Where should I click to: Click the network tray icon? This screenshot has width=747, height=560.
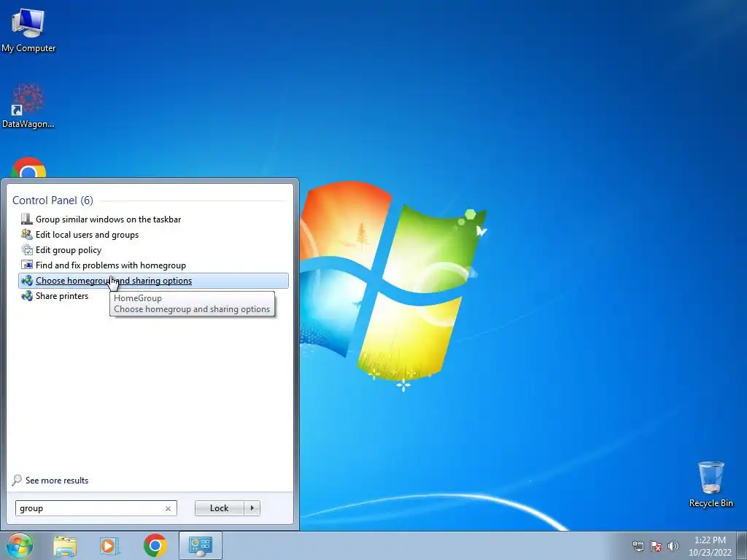pyautogui.click(x=638, y=546)
